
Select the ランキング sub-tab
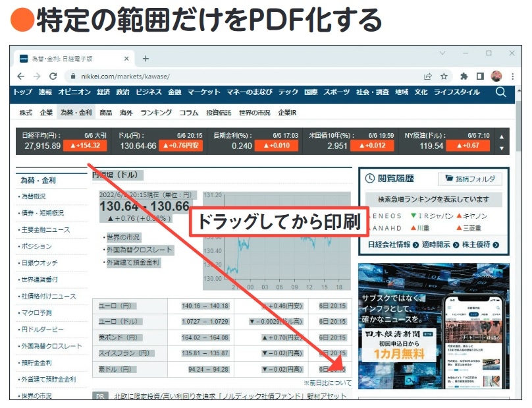156,113
